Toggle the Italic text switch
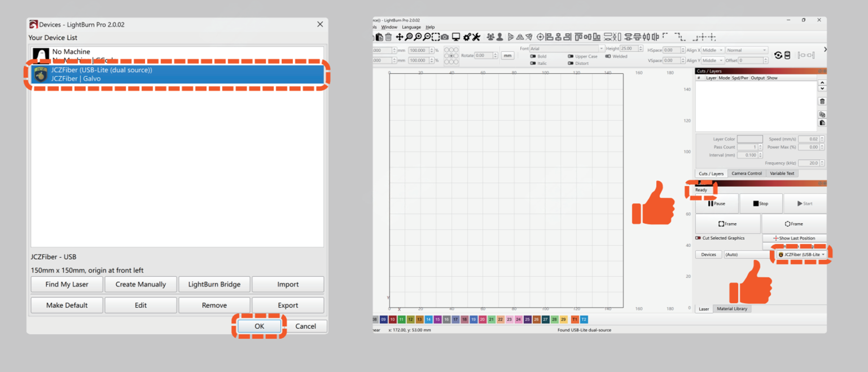The image size is (868, 372). click(x=533, y=63)
